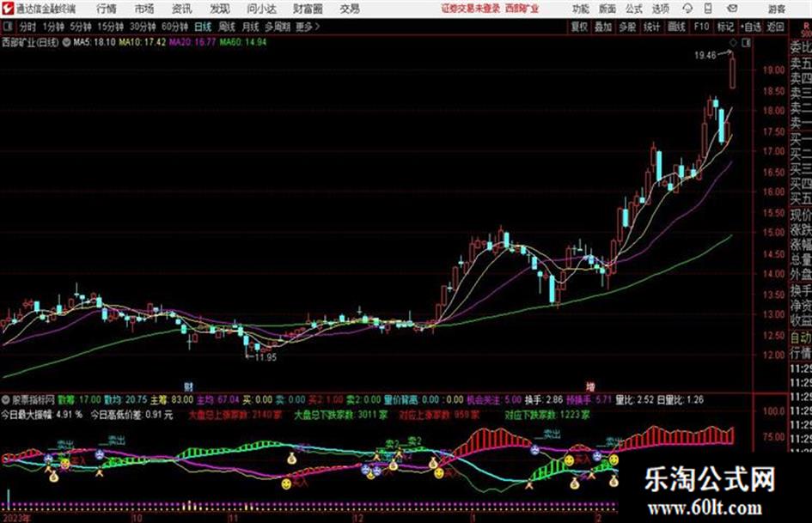Select the 5分钟 period
812x523 pixels.
point(81,27)
